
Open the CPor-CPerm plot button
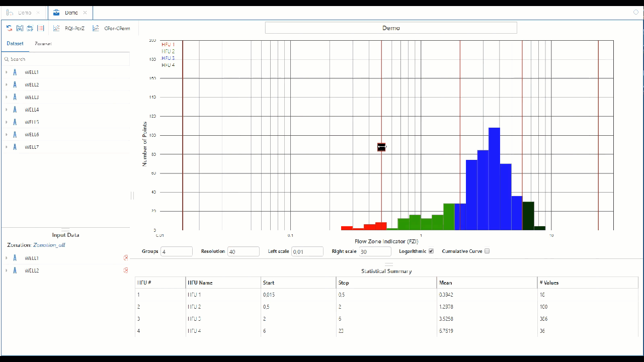pos(111,28)
